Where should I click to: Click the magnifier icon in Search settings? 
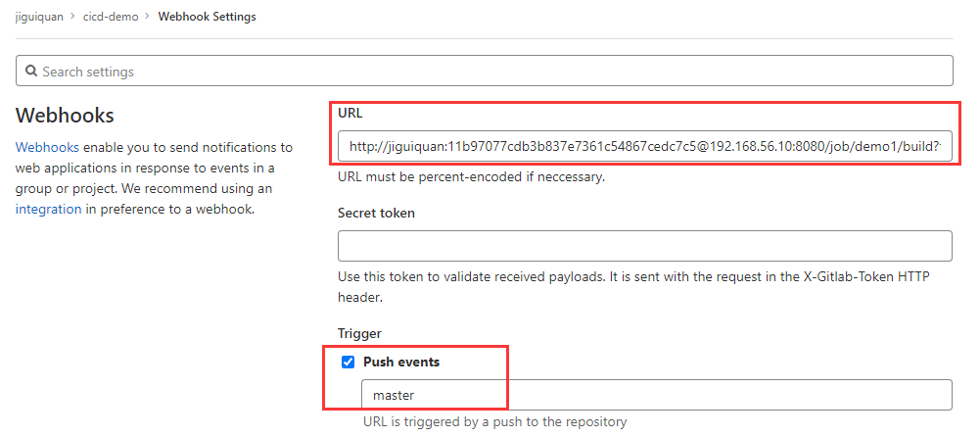(x=31, y=72)
